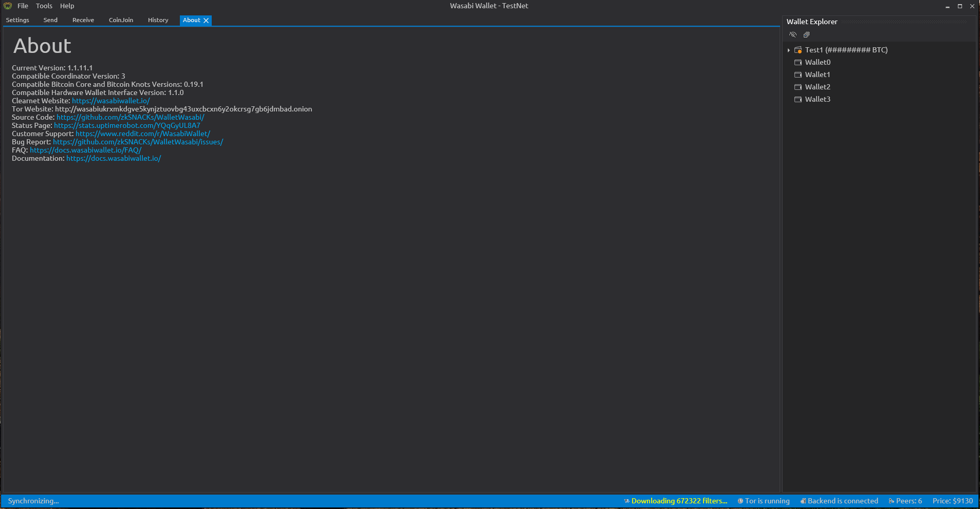The image size is (980, 509).
Task: Click the Wallet3 wallet icon
Action: pos(798,99)
